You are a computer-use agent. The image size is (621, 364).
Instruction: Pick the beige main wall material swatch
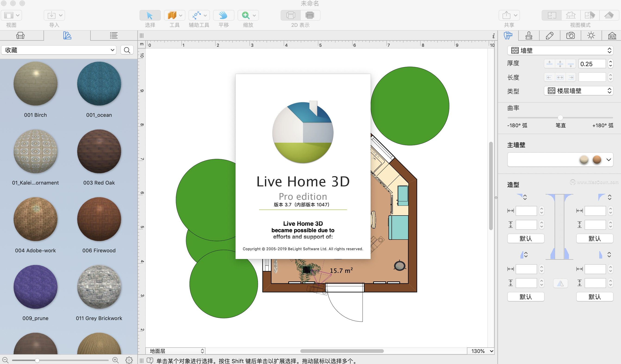[584, 160]
